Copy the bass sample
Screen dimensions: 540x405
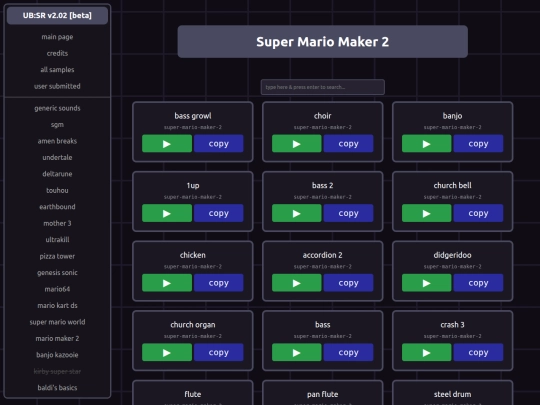349,352
